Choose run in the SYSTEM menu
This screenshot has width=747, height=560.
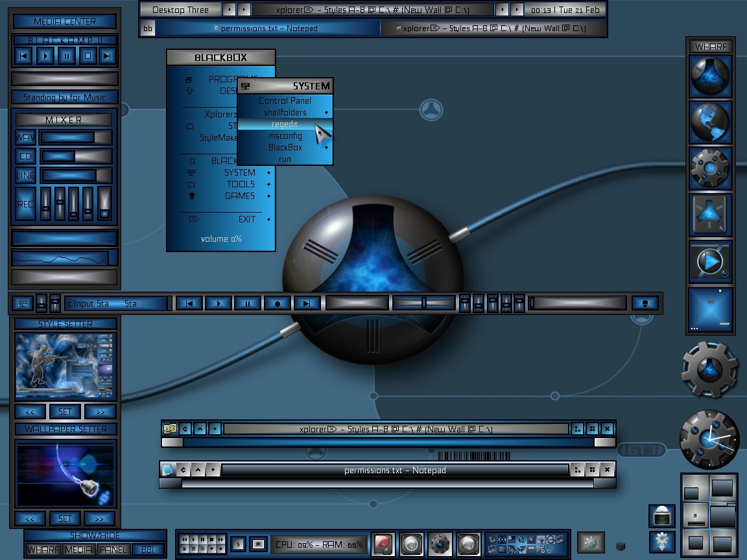pyautogui.click(x=285, y=159)
